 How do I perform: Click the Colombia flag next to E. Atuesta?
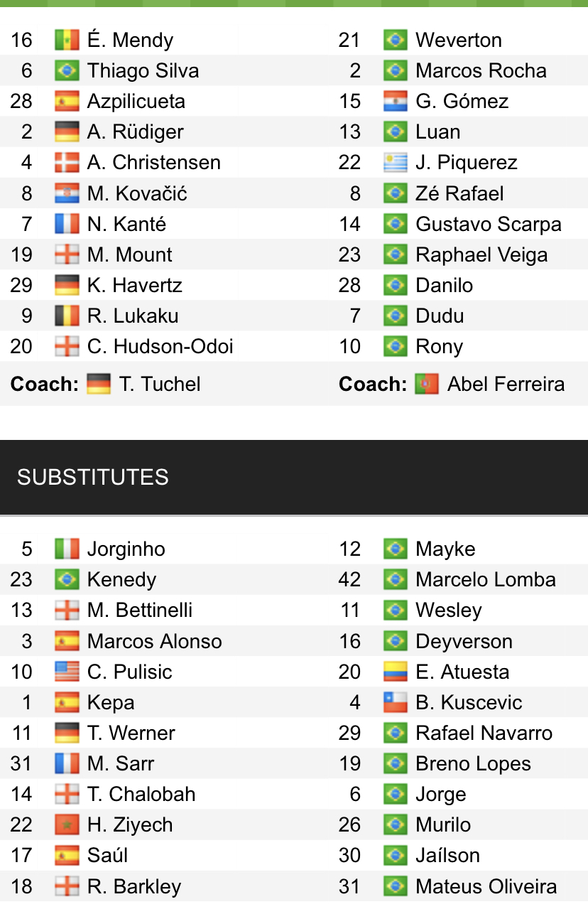395,672
